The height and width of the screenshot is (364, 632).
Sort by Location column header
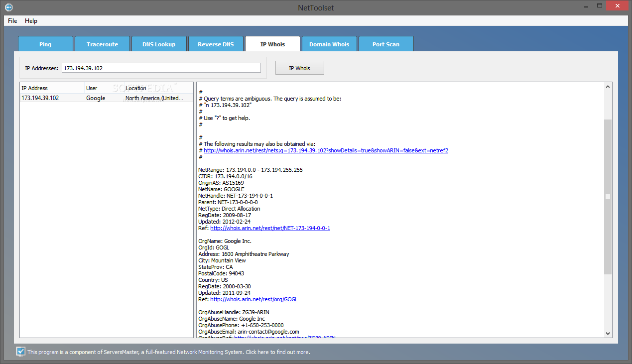(158, 88)
